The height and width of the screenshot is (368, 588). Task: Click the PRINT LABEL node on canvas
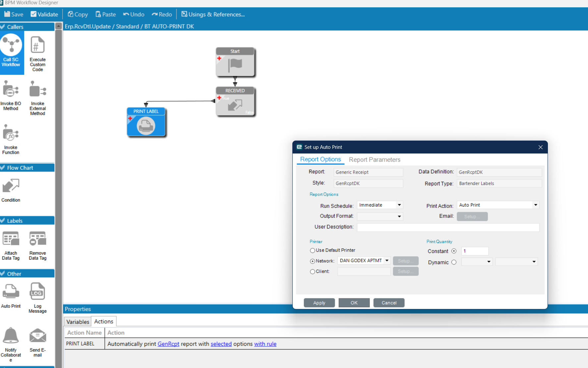coord(146,122)
